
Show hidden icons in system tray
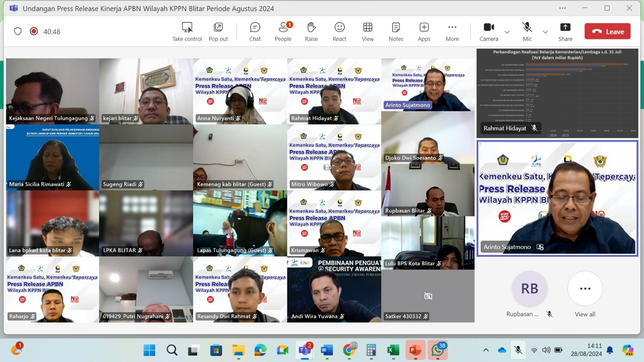pyautogui.click(x=486, y=350)
